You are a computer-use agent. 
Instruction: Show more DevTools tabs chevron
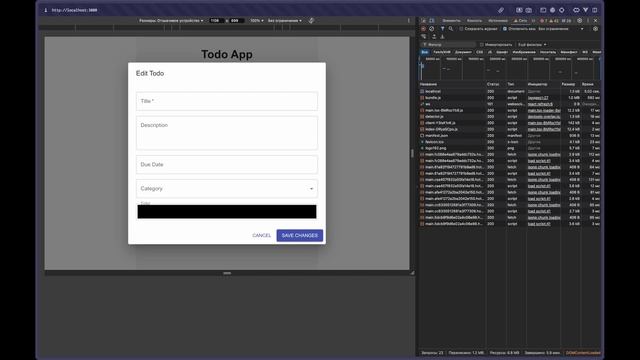(533, 20)
